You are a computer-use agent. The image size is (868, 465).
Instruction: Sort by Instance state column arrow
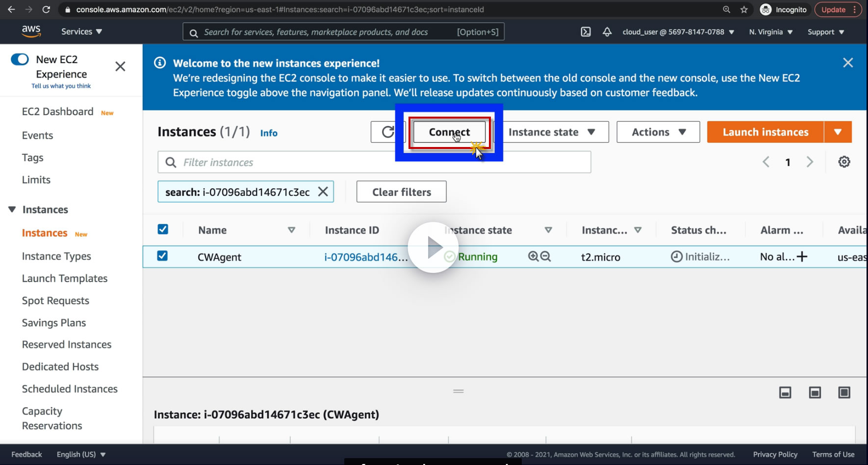(x=548, y=230)
